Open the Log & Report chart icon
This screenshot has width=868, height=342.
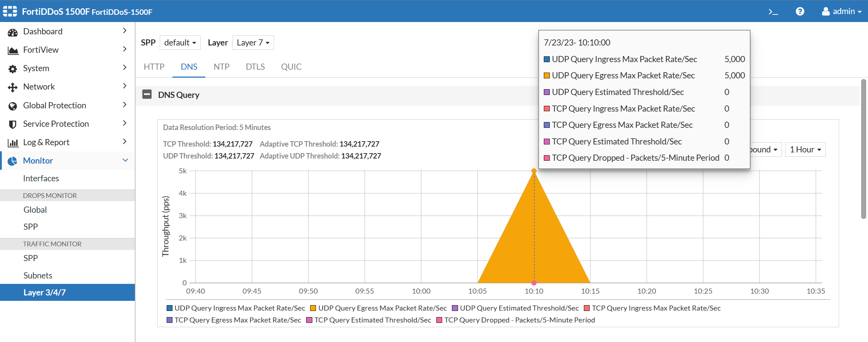click(x=13, y=142)
